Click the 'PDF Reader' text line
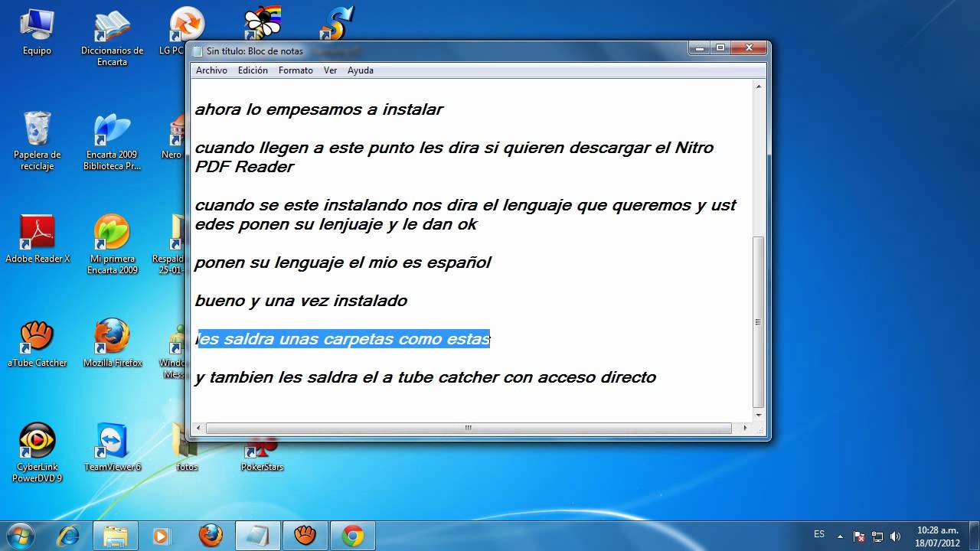980x551 pixels. pos(244,167)
